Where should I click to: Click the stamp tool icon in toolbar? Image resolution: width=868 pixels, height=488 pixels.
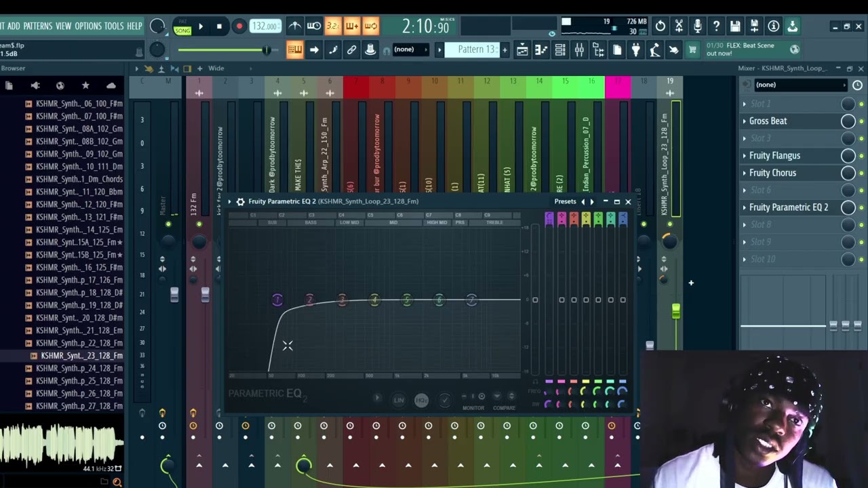click(x=370, y=49)
